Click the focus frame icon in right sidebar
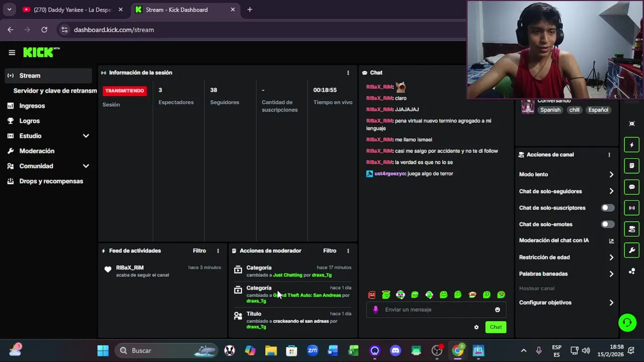Image resolution: width=644 pixels, height=362 pixels. (632, 124)
